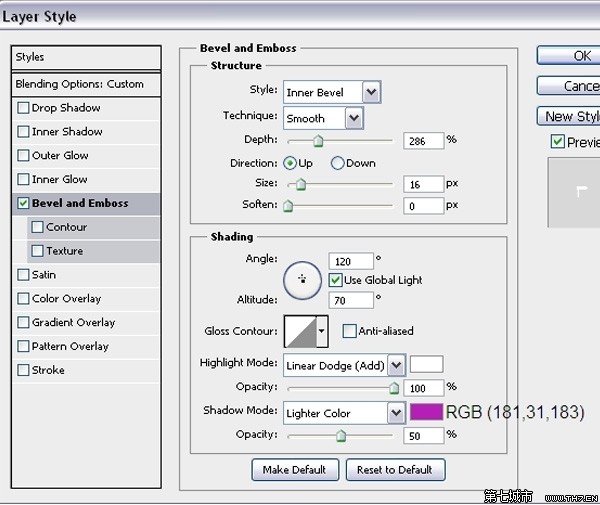
Task: Expand the Shadow Mode Lighter Color dropdown
Action: (344, 413)
